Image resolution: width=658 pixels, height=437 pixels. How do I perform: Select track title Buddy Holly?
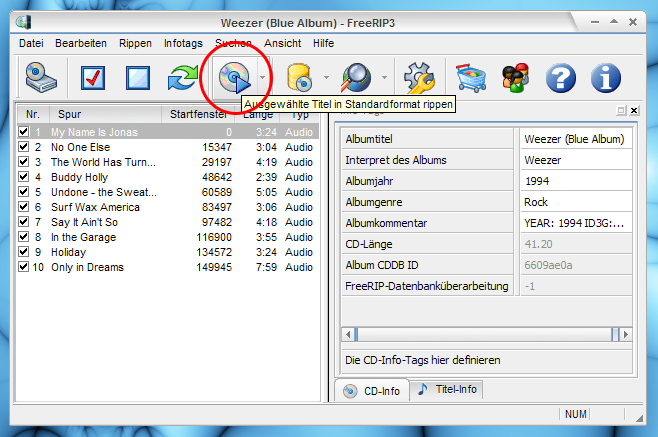point(79,177)
